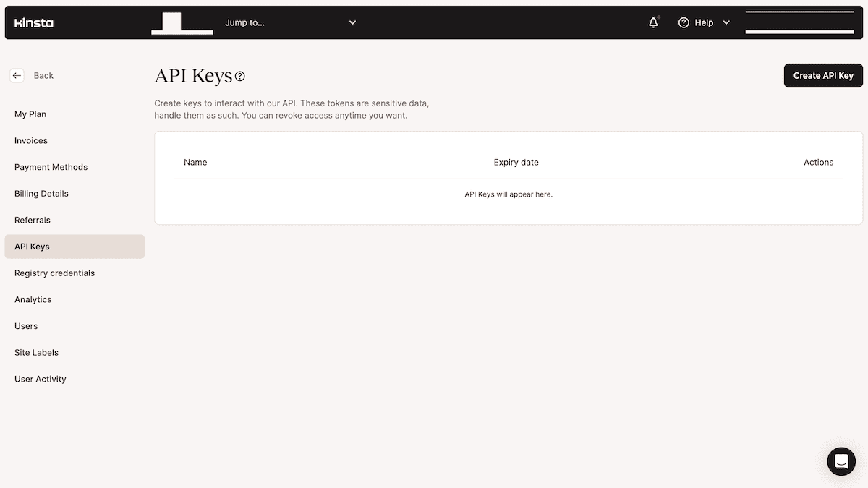The image size is (868, 488).
Task: Open the Referrals page
Action: pos(33,220)
